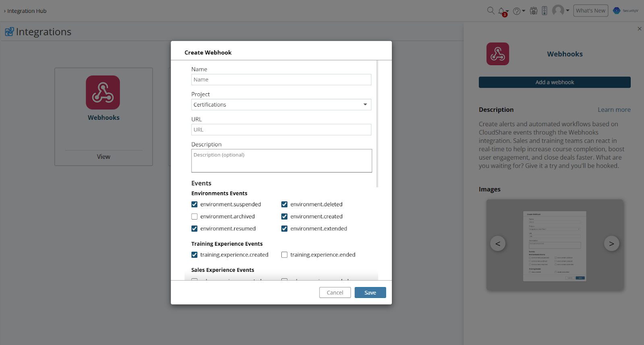Screen dimensions: 644x345
Task: Show next image in the carousel
Action: coord(611,244)
